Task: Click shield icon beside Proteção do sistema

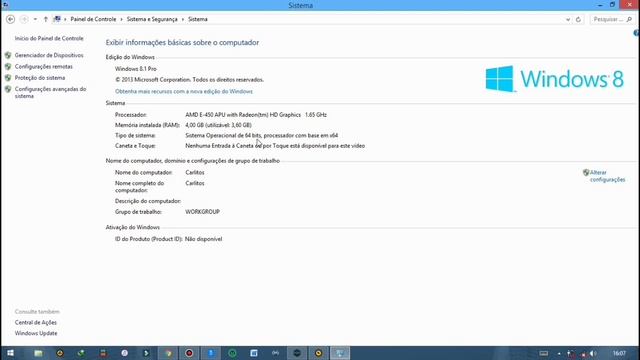Action: pyautogui.click(x=8, y=78)
